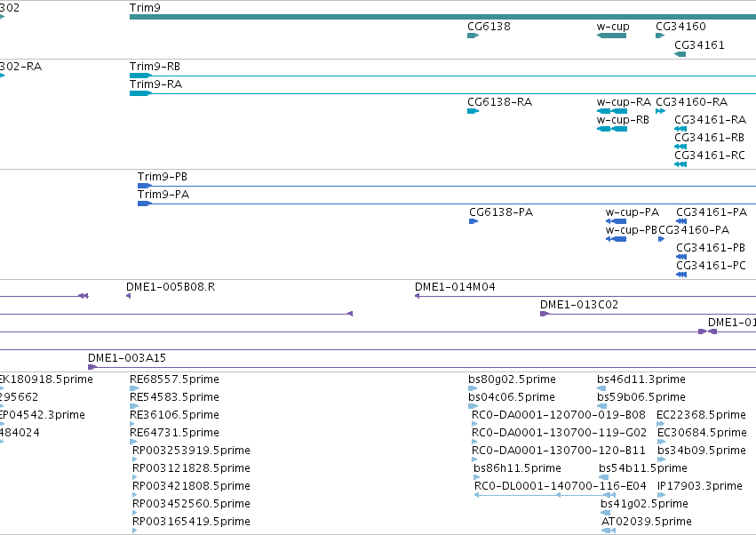Click the 'CG6138-RA' transcript label
756x535 pixels.
coord(499,102)
